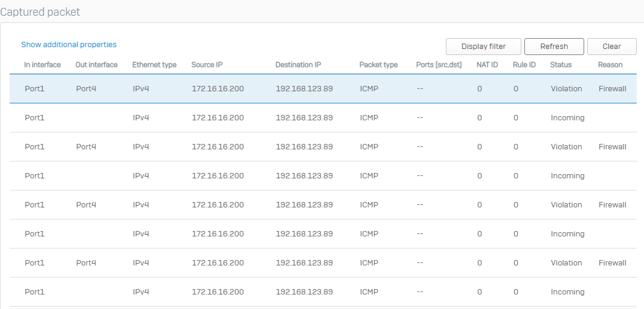Screen dimensions: 644x309
Task: Select the last Incoming packet row
Action: coord(323,292)
